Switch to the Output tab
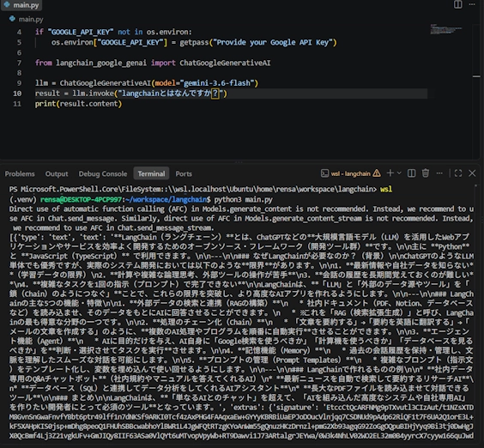Viewport: 484px width, 448px height. tap(57, 174)
